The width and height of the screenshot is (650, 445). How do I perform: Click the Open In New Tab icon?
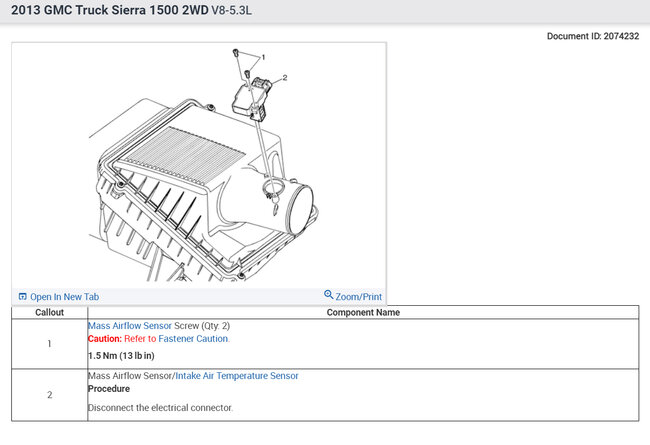pyautogui.click(x=23, y=297)
